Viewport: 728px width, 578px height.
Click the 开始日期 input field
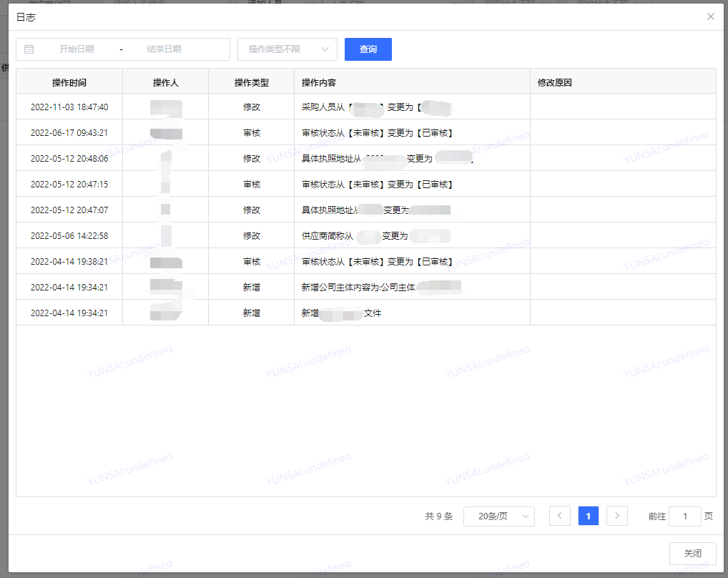[x=77, y=49]
